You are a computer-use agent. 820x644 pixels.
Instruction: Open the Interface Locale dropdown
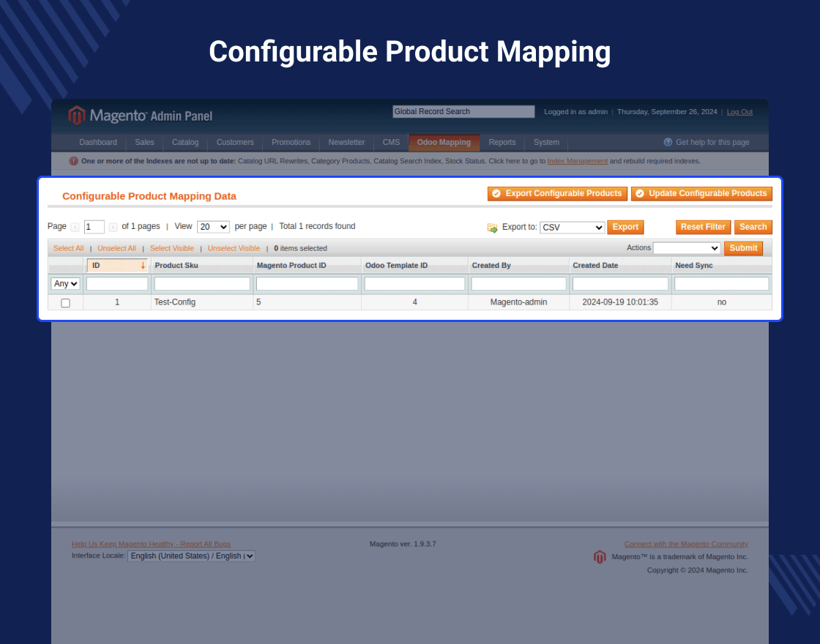(191, 556)
